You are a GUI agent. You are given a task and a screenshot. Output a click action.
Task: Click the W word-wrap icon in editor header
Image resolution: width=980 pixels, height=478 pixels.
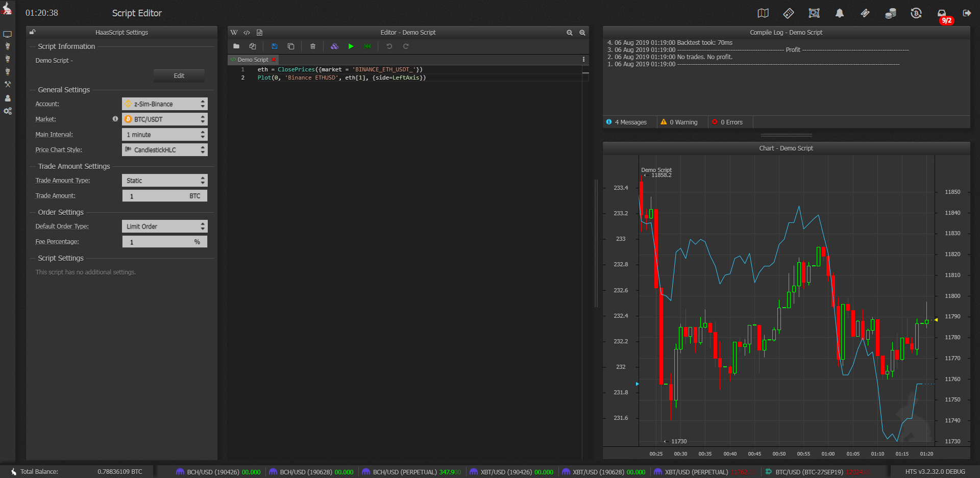(234, 32)
